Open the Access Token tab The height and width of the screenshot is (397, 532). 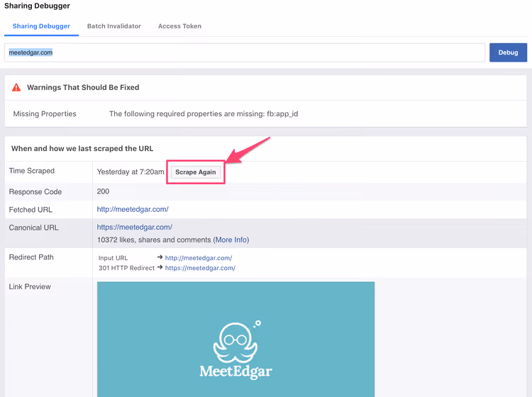coord(179,26)
